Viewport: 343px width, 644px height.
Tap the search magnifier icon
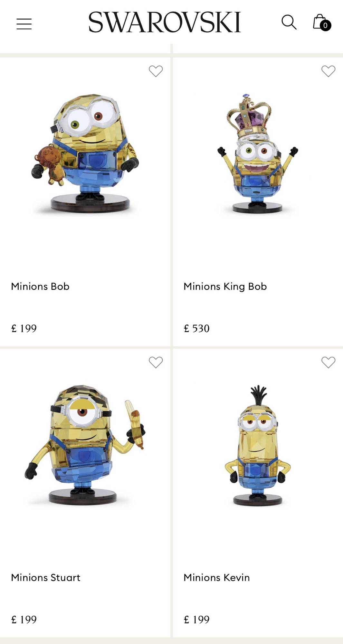[x=289, y=22]
